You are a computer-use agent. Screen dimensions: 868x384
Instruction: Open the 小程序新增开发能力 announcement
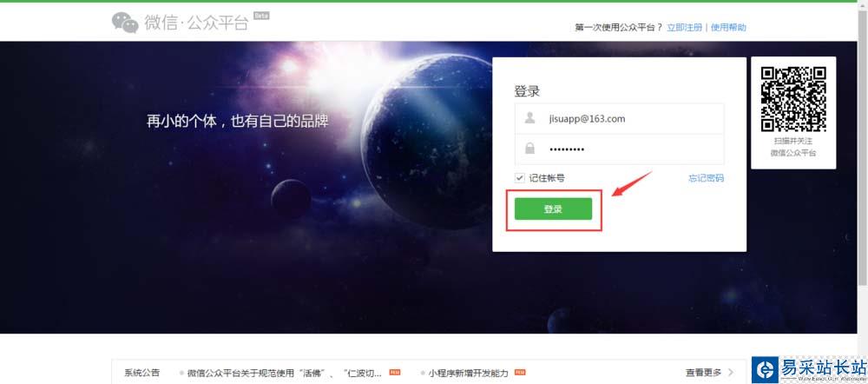point(468,373)
